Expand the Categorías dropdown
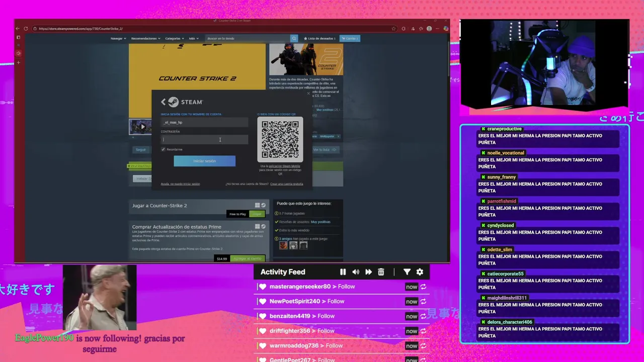Image resolution: width=644 pixels, height=362 pixels. click(174, 38)
